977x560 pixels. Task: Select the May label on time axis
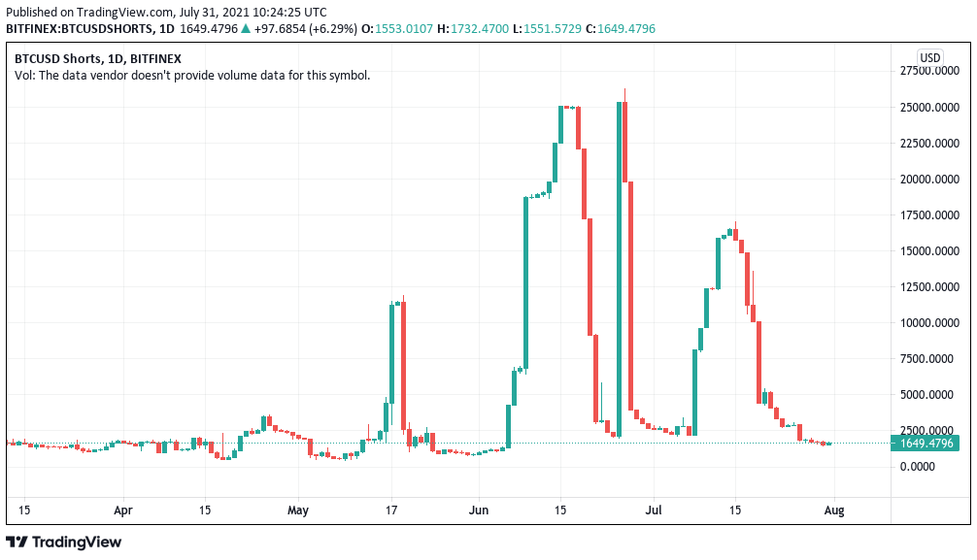[298, 511]
